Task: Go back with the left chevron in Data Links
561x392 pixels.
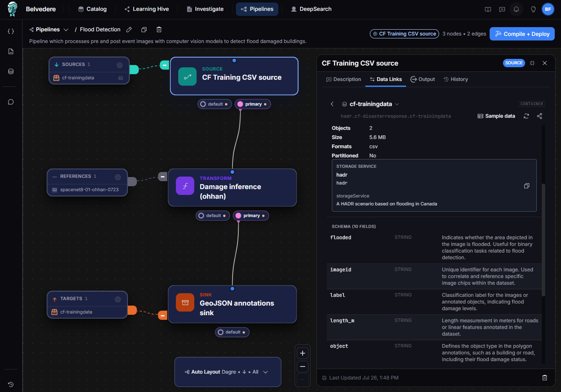Action: click(x=332, y=104)
